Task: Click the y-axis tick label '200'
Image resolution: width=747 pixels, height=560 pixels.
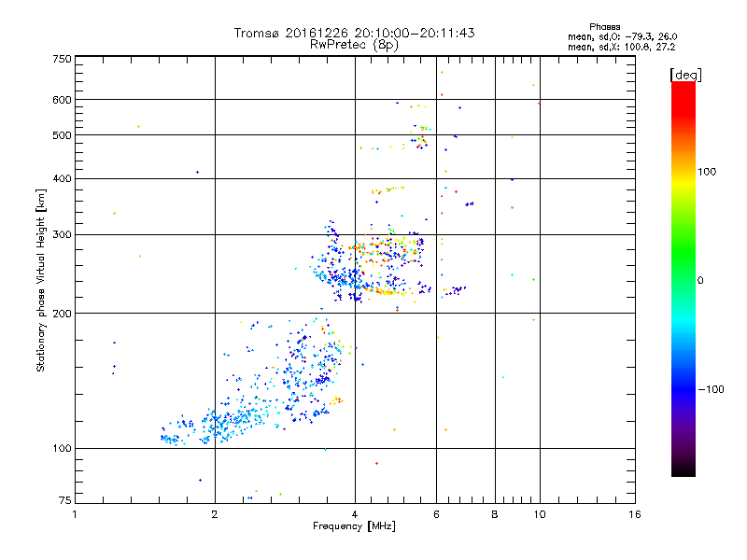Action: [63, 314]
